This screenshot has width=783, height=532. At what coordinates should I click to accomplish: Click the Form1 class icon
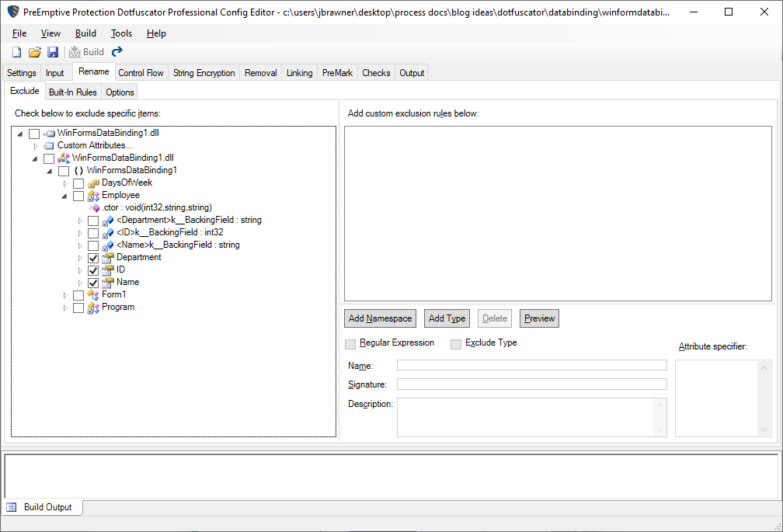pyautogui.click(x=93, y=295)
